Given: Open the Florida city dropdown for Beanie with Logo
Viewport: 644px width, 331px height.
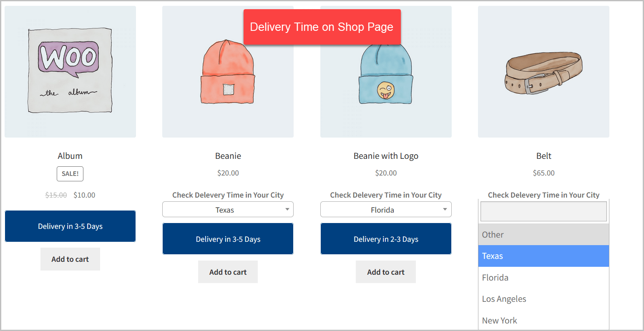Looking at the screenshot, I should (x=385, y=209).
